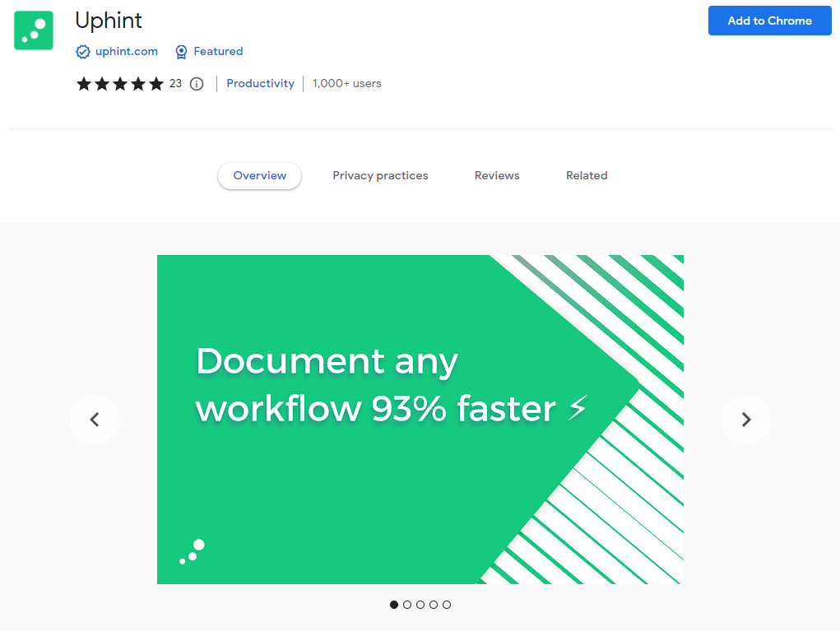Click the 'Document any workflow' promo image
The width and height of the screenshot is (840, 631).
(420, 420)
